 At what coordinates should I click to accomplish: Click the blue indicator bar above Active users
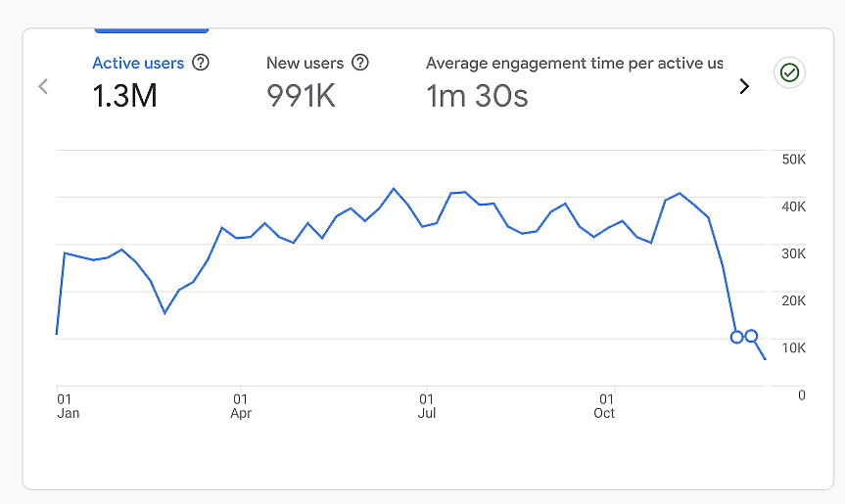coord(151,31)
